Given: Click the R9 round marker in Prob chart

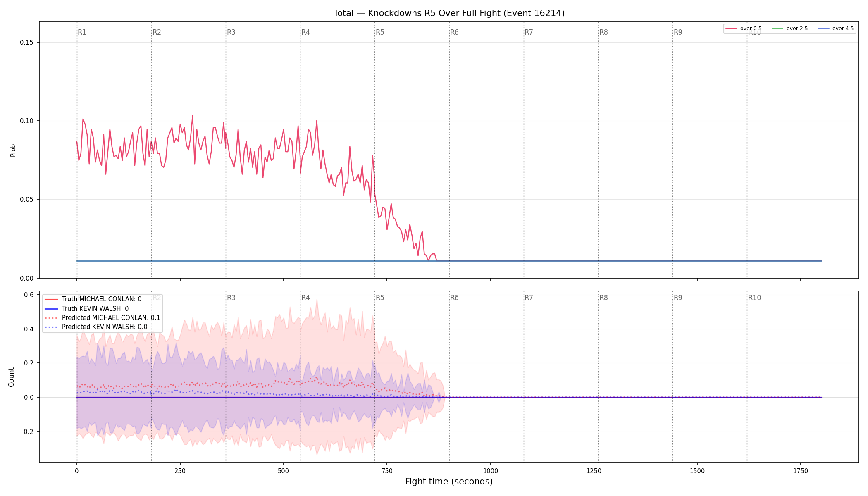Looking at the screenshot, I should tap(678, 32).
